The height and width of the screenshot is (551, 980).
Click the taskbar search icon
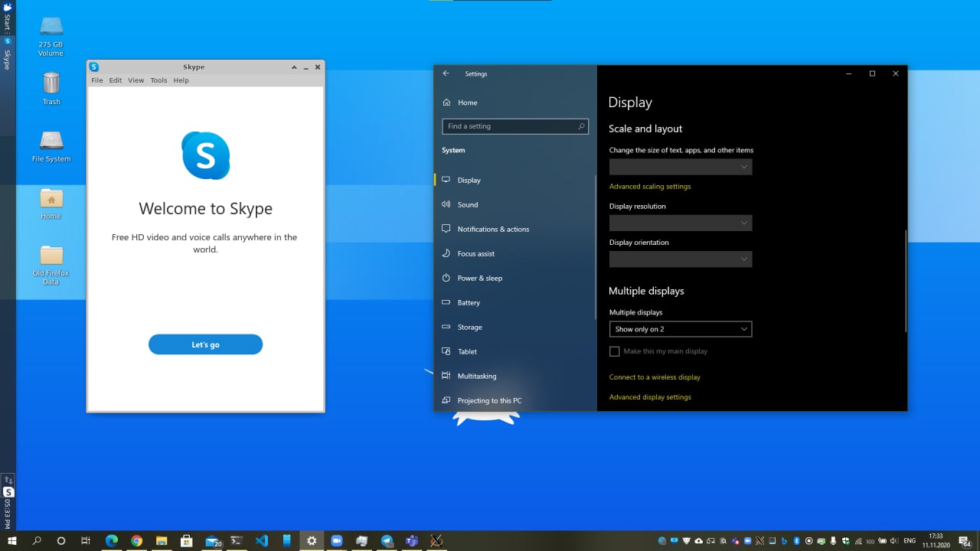coord(37,541)
